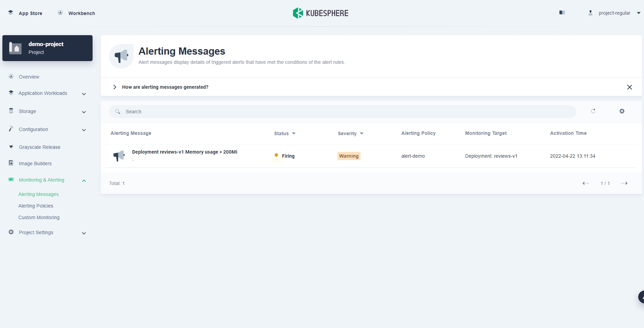Click the demo-project icon in sidebar
This screenshot has height=328, width=644.
point(15,48)
